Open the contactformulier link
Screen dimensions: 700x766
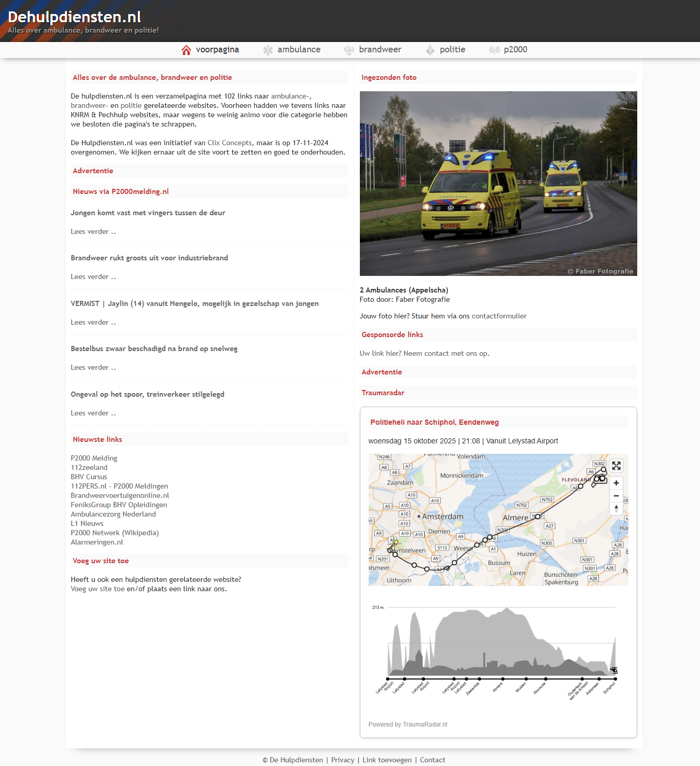499,316
